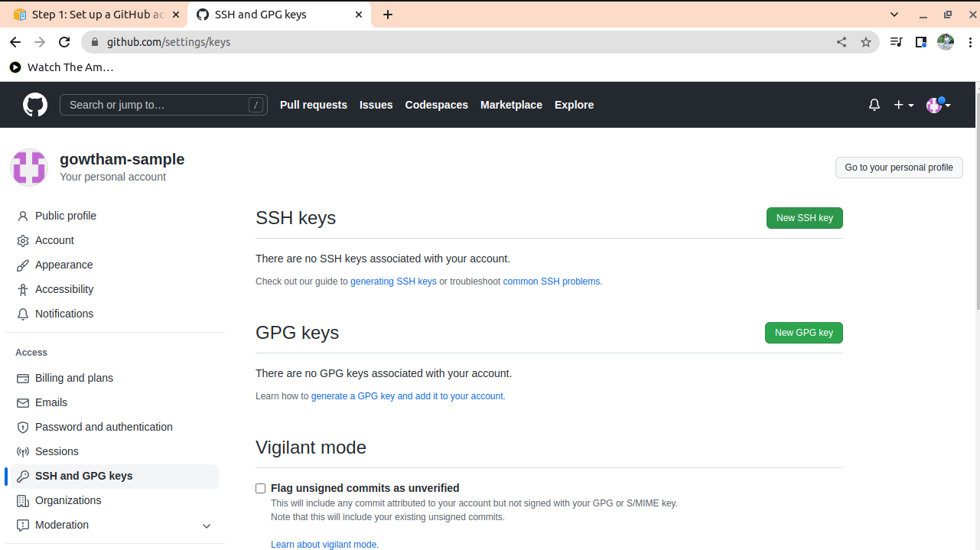Expand the Moderation sidebar section

pyautogui.click(x=206, y=526)
